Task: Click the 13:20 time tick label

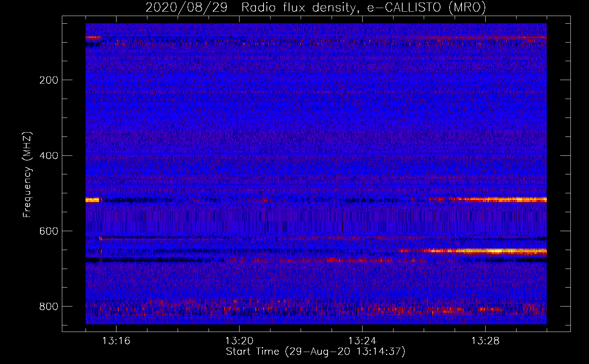Action: point(239,341)
